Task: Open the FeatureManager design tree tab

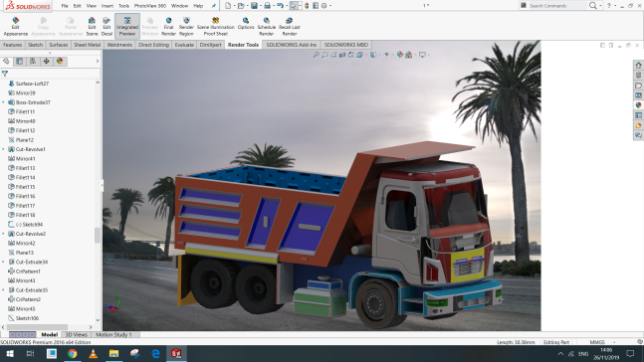Action: [x=6, y=61]
